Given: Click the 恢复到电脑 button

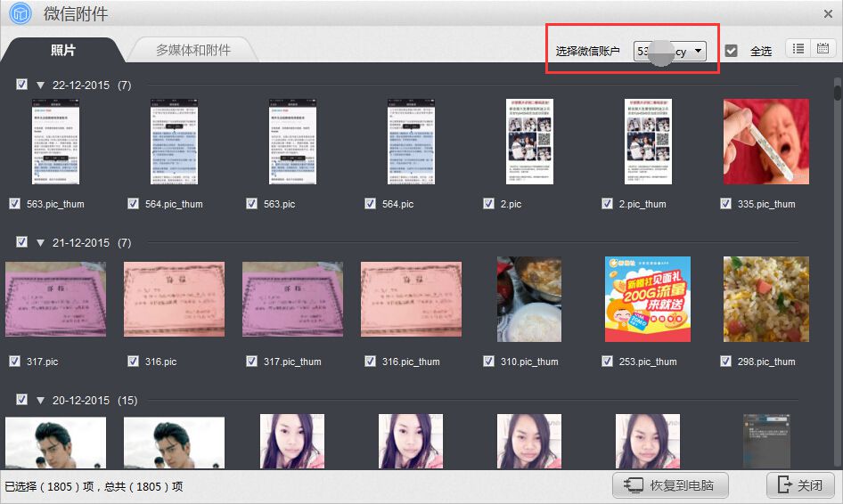Looking at the screenshot, I should coord(670,485).
